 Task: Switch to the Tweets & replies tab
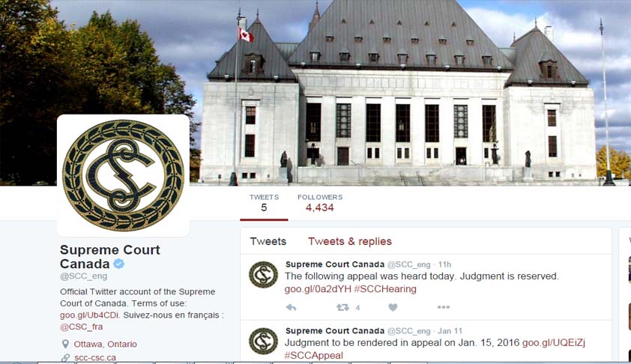tap(350, 241)
